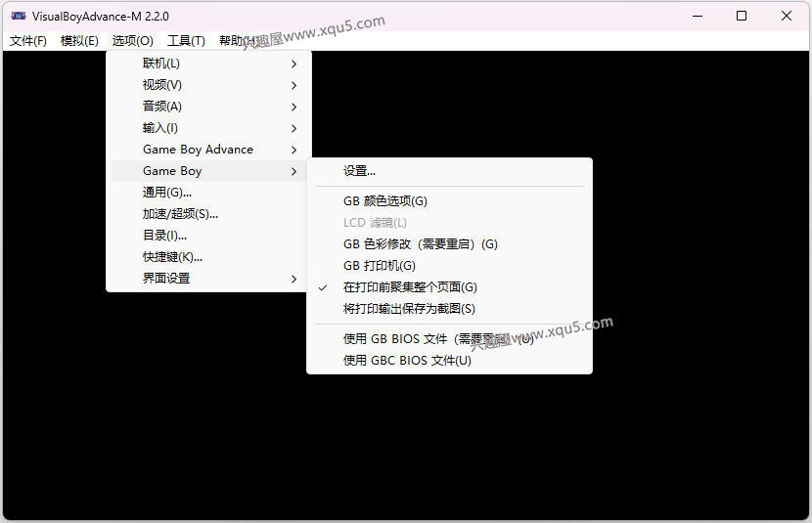Close the VisualBoyAdvance-M window

(x=787, y=16)
